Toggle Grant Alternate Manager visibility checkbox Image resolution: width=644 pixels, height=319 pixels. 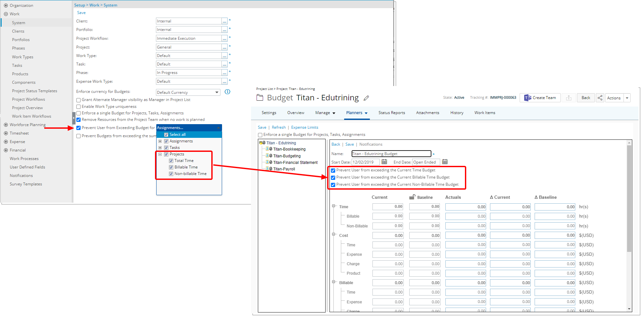pos(78,100)
